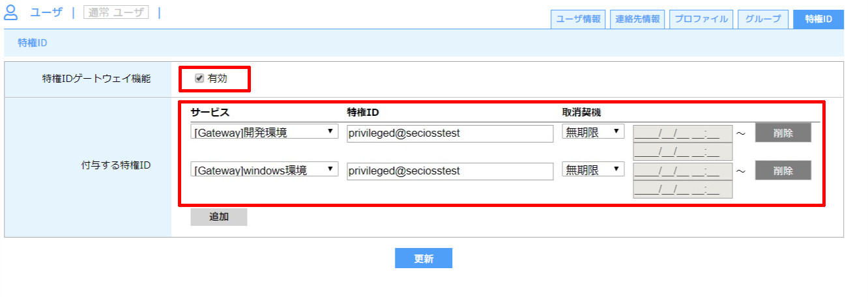Open the [Gateway]開発環境 service dropdown
The width and height of the screenshot is (868, 302).
pyautogui.click(x=265, y=133)
